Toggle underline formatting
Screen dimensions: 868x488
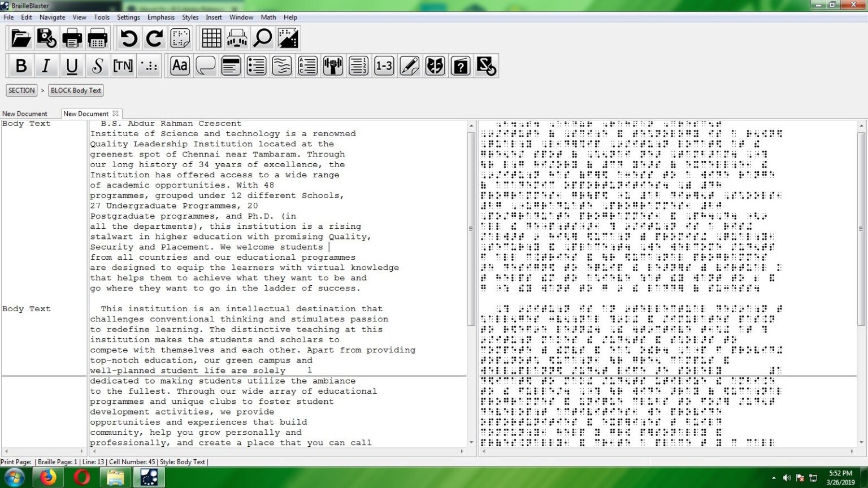coord(72,66)
